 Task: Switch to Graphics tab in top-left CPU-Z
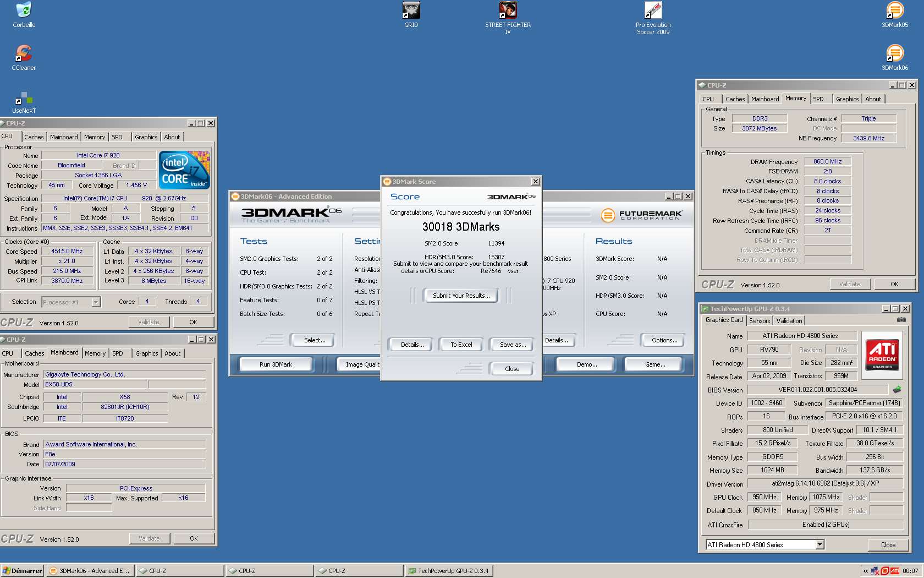click(146, 137)
